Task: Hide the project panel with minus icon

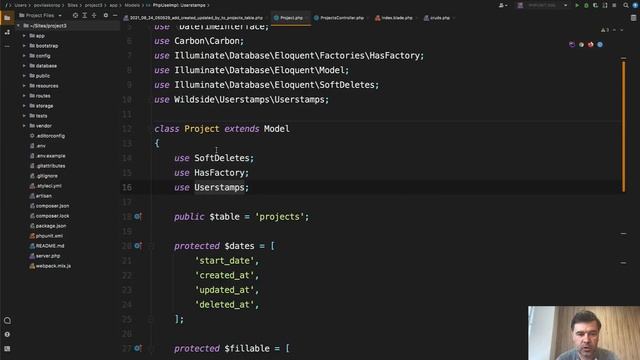Action: pos(115,16)
